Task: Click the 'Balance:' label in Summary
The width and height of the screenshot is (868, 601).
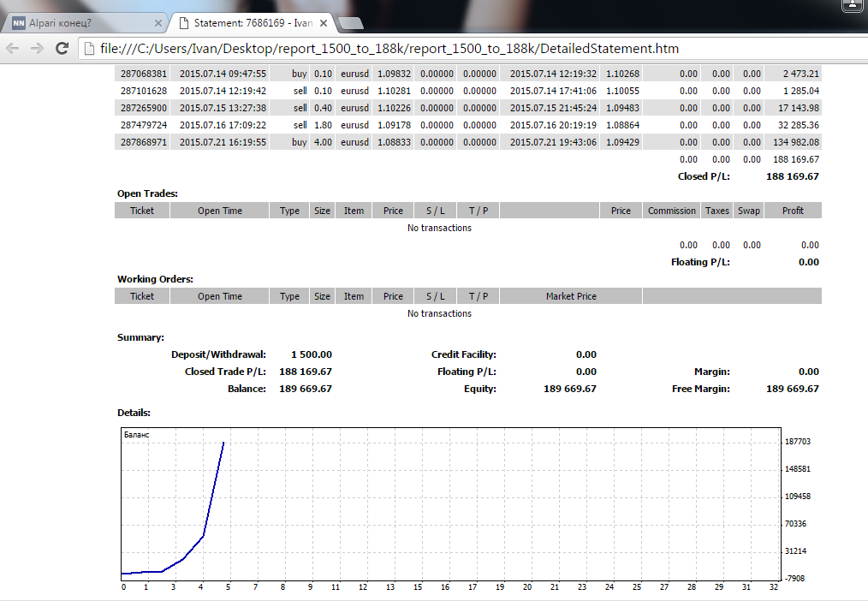Action: coord(247,389)
